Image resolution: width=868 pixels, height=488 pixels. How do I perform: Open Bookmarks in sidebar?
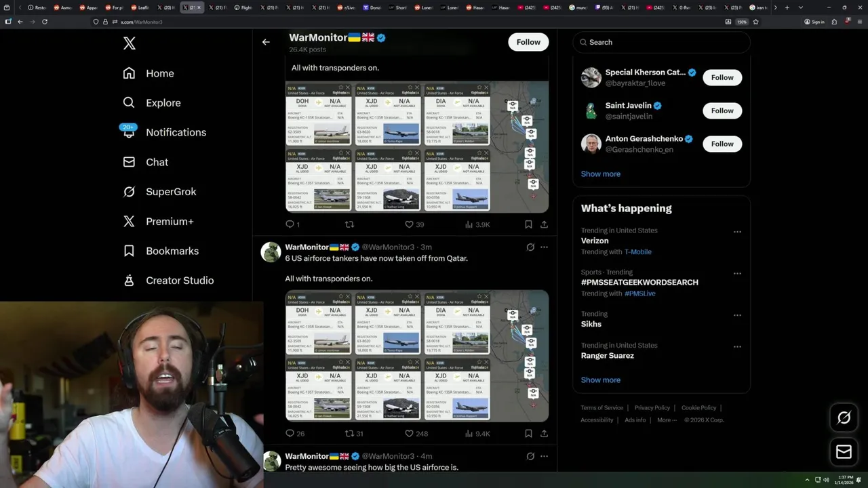click(x=161, y=251)
